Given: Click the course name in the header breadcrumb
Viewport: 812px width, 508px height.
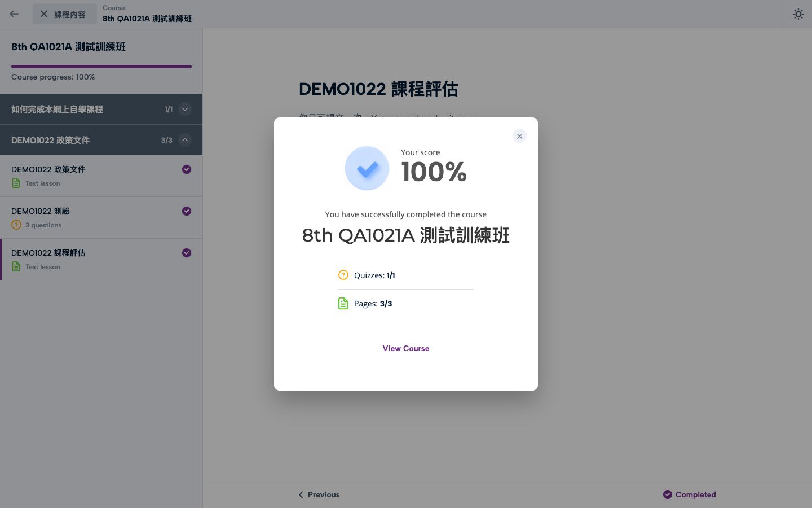Looking at the screenshot, I should click(147, 19).
